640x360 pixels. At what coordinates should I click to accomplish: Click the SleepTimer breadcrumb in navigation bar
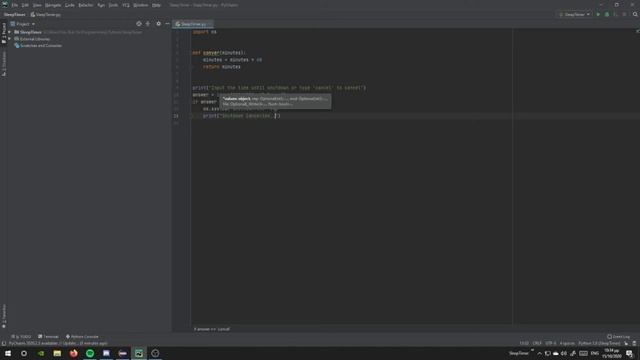pyautogui.click(x=15, y=15)
